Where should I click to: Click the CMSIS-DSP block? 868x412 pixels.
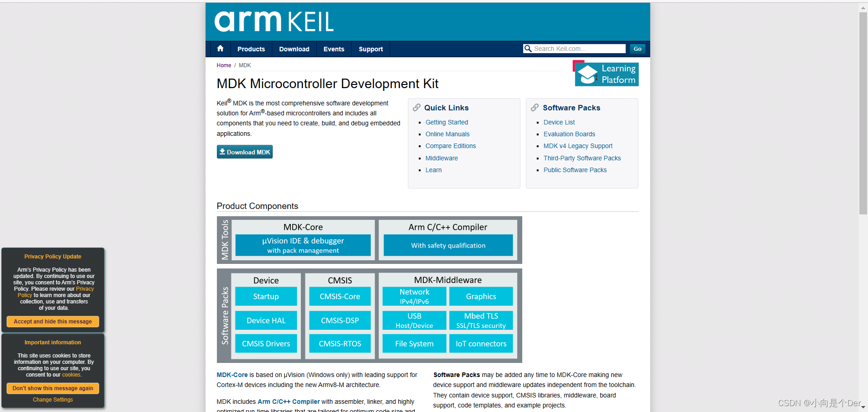(340, 320)
